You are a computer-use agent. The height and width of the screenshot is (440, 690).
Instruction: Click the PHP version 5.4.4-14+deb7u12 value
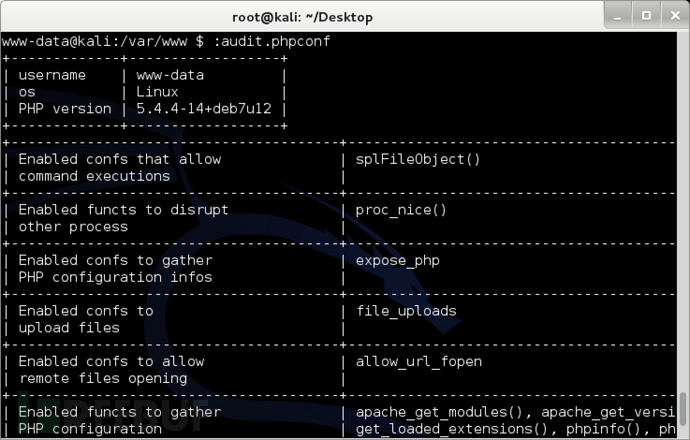coord(204,109)
